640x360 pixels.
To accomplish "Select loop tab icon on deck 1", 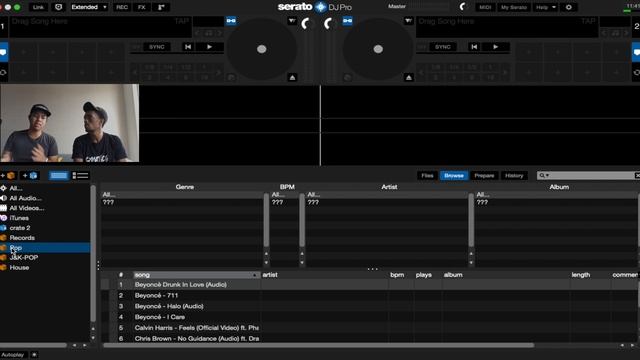I will (x=3, y=73).
